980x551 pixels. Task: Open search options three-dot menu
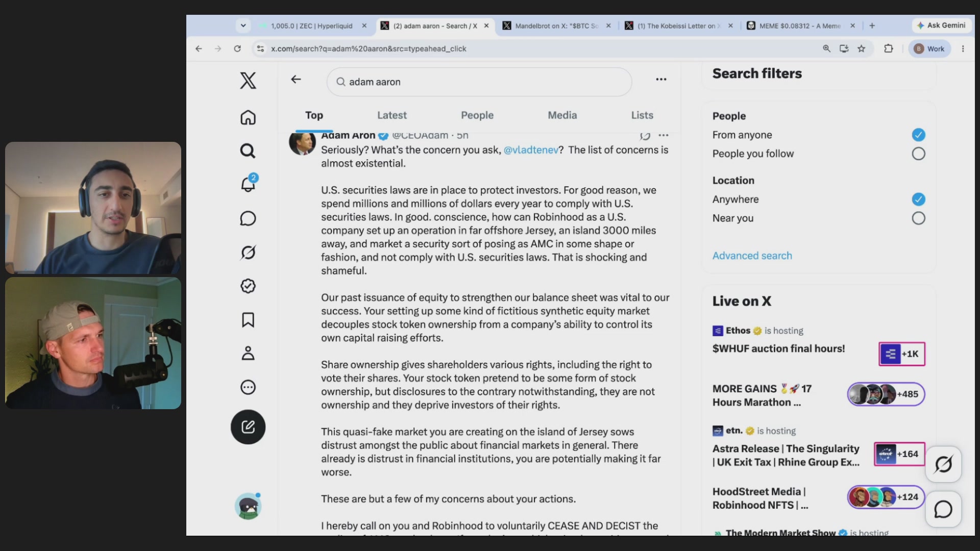[x=661, y=80]
